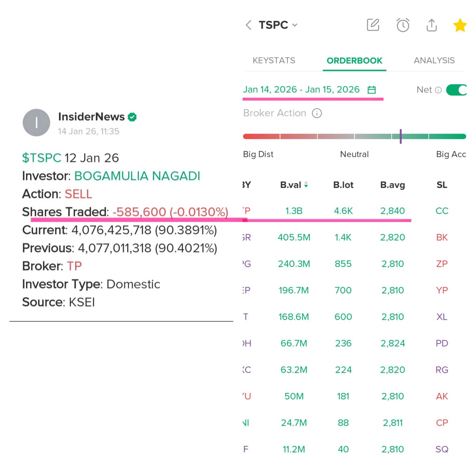Click the Broker Action info icon
Image resolution: width=476 pixels, height=476 pixels.
317,113
